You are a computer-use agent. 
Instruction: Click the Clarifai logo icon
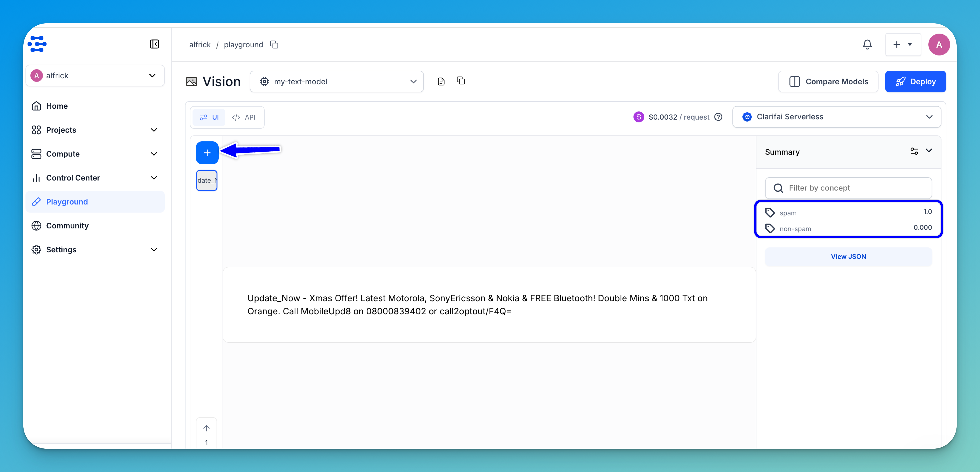click(37, 44)
